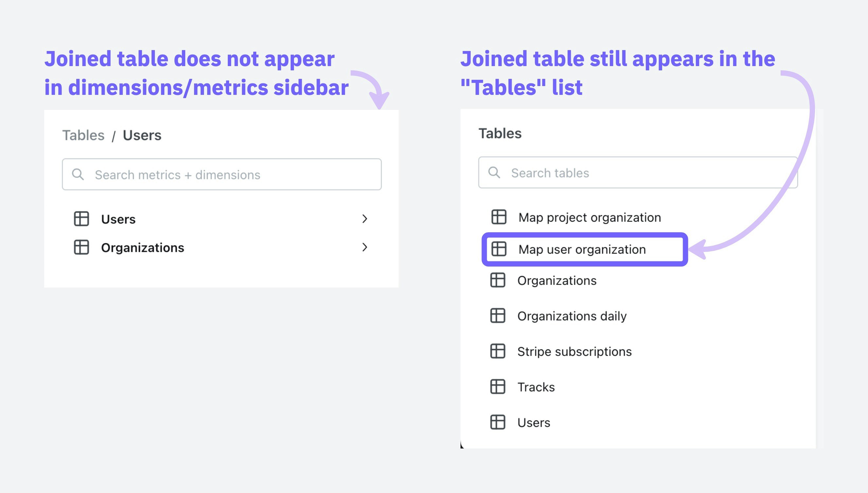Open Map user organization table
868x493 pixels.
582,250
